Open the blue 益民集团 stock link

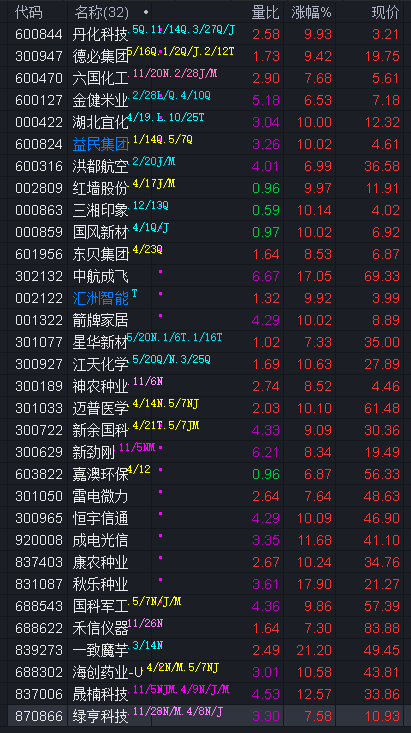101,144
